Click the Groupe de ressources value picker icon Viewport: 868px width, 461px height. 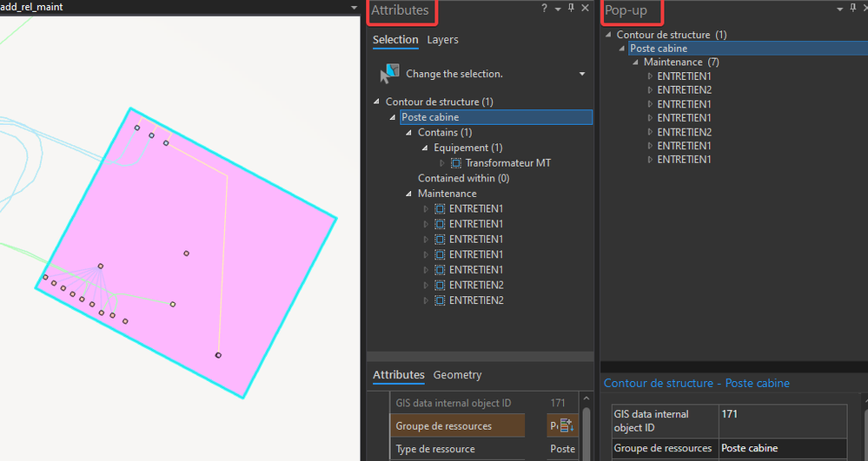click(x=567, y=426)
